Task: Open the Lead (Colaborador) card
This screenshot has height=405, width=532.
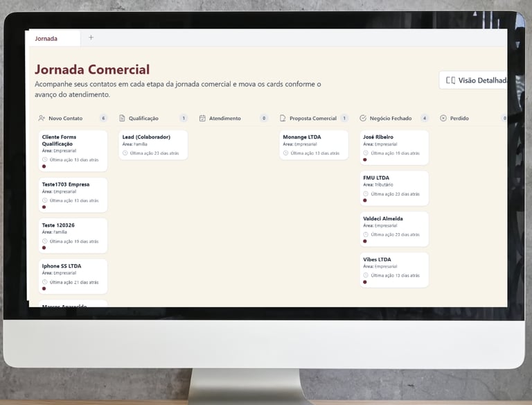Action: point(153,145)
